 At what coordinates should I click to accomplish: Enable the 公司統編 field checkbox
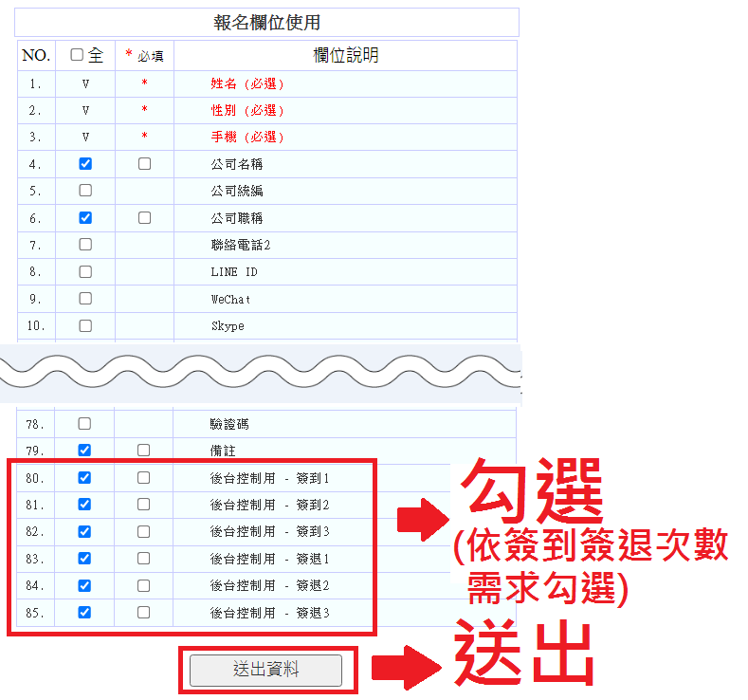pos(85,191)
